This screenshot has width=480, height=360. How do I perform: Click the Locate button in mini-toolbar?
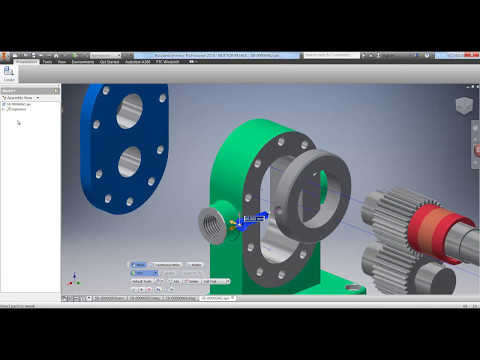pyautogui.click(x=167, y=273)
